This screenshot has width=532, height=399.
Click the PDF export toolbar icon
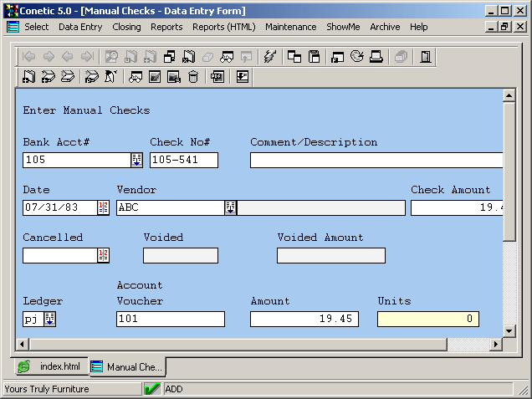point(217,77)
